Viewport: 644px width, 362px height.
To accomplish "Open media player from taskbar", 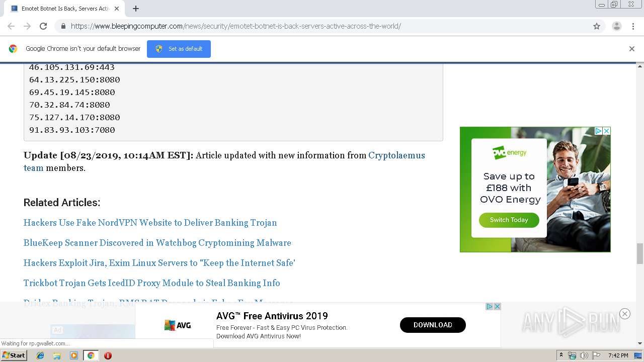I will click(x=74, y=355).
